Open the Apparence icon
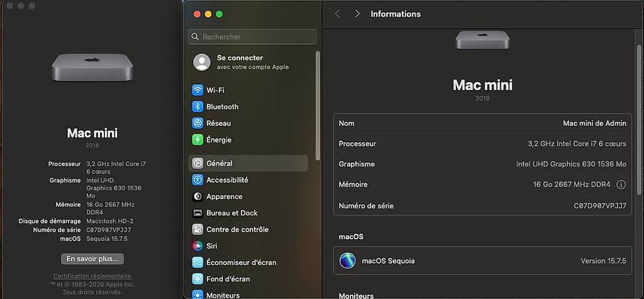The width and height of the screenshot is (644, 299). (x=198, y=197)
